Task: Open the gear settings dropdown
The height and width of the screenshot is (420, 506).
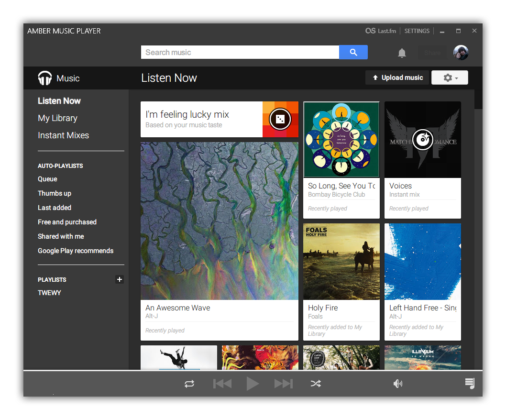Action: point(450,78)
